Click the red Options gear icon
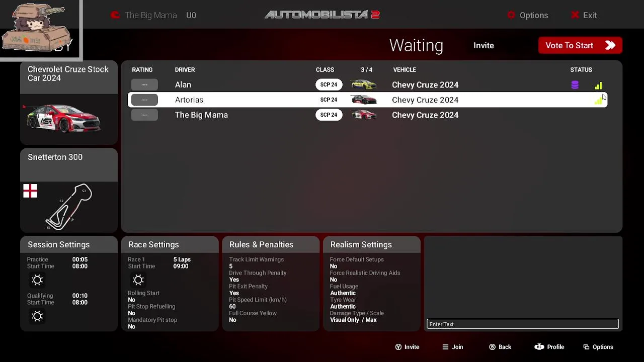644x362 pixels. 511,15
